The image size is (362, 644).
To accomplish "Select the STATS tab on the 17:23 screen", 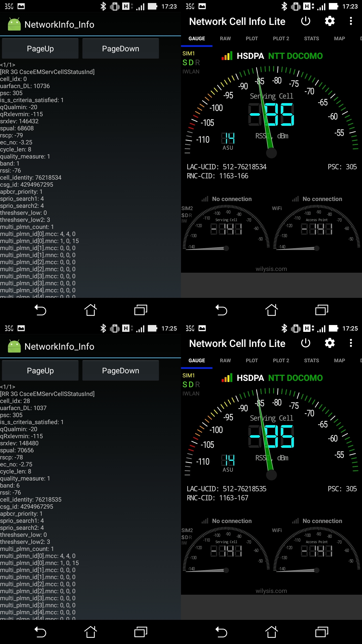I will pyautogui.click(x=311, y=38).
